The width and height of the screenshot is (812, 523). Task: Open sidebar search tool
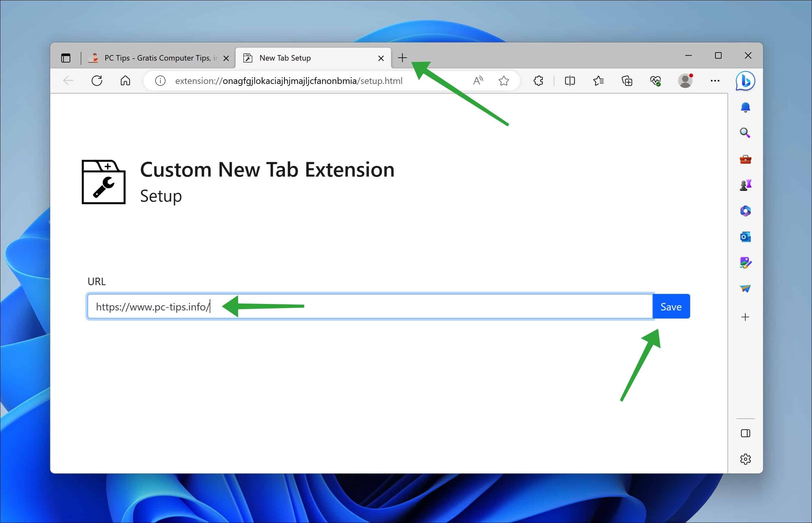745,133
